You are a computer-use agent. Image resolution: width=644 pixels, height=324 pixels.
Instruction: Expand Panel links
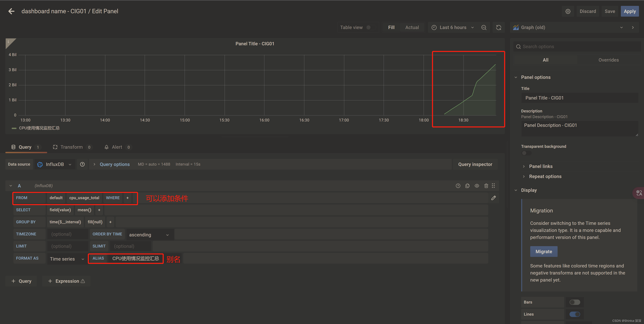pyautogui.click(x=540, y=166)
